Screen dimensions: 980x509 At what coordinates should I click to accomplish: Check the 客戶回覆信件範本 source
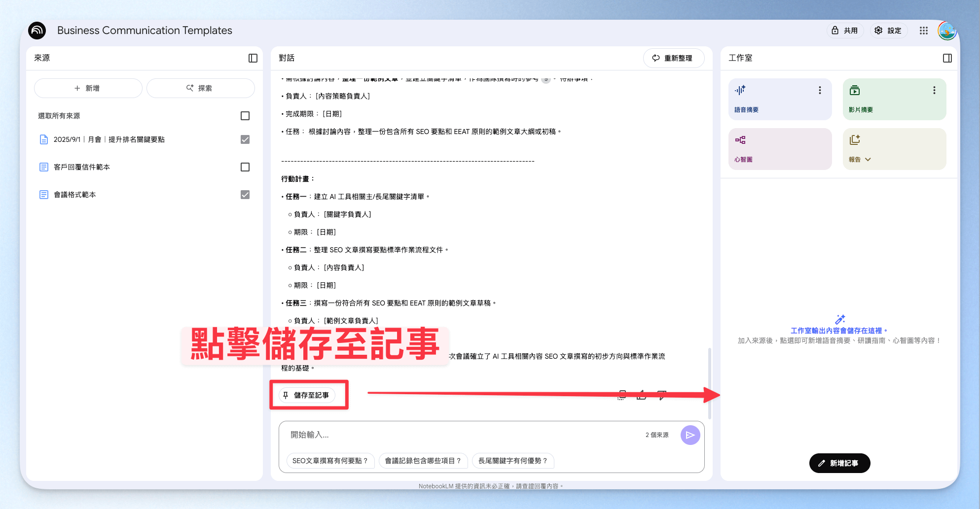point(245,167)
